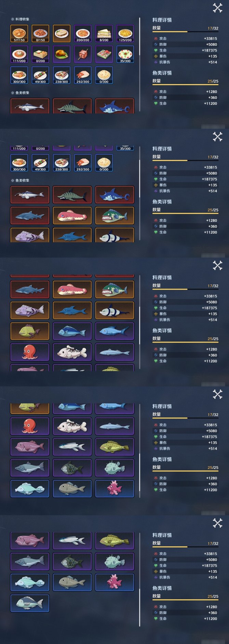Choose the white koi-like fish beside the red octopus
The height and width of the screenshot is (644, 229).
point(72,352)
